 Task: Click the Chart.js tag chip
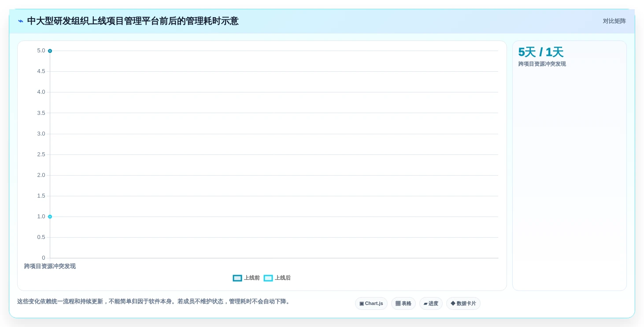pos(371,304)
